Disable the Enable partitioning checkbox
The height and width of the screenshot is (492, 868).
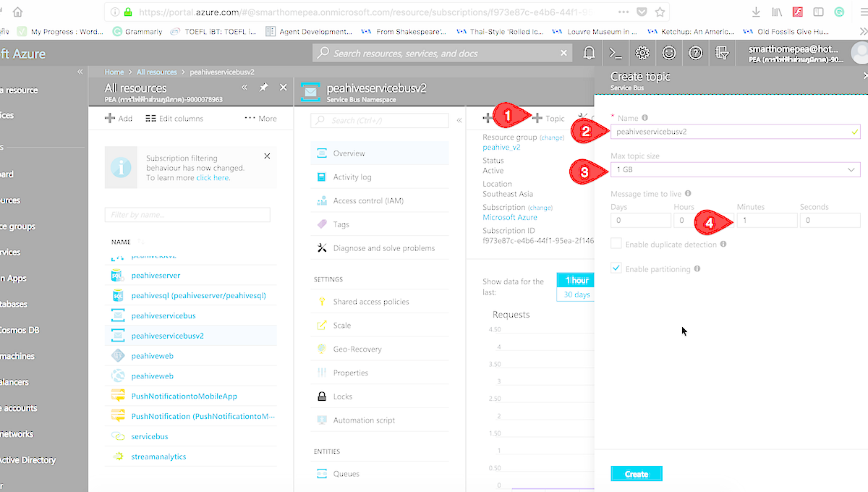pos(616,268)
